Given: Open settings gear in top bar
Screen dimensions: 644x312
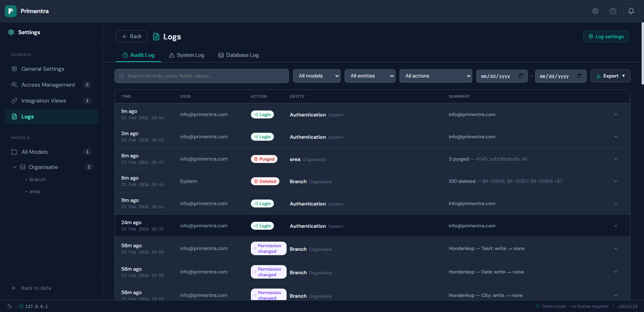Looking at the screenshot, I should pyautogui.click(x=596, y=11).
